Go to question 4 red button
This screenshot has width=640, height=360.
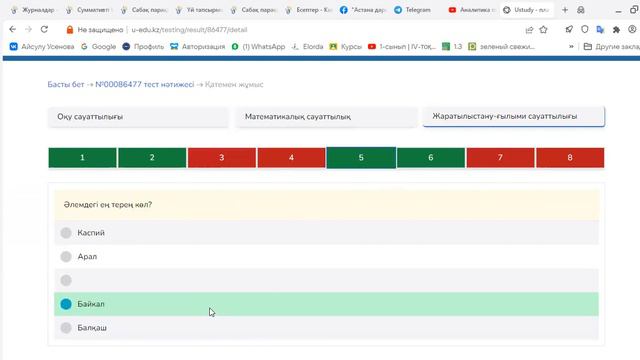tap(291, 158)
